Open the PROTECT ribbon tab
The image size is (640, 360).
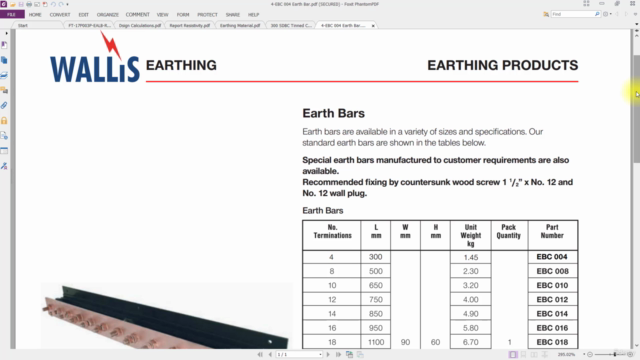click(x=207, y=15)
